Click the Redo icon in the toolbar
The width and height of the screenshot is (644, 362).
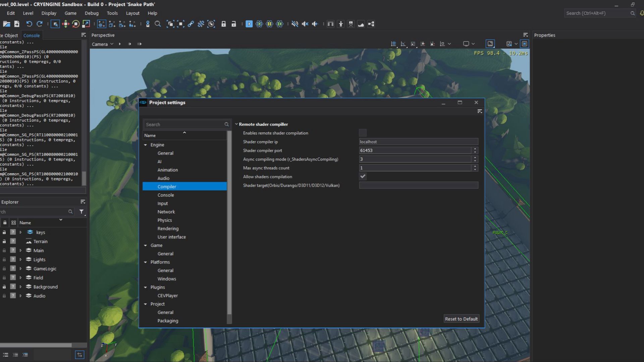coord(39,24)
